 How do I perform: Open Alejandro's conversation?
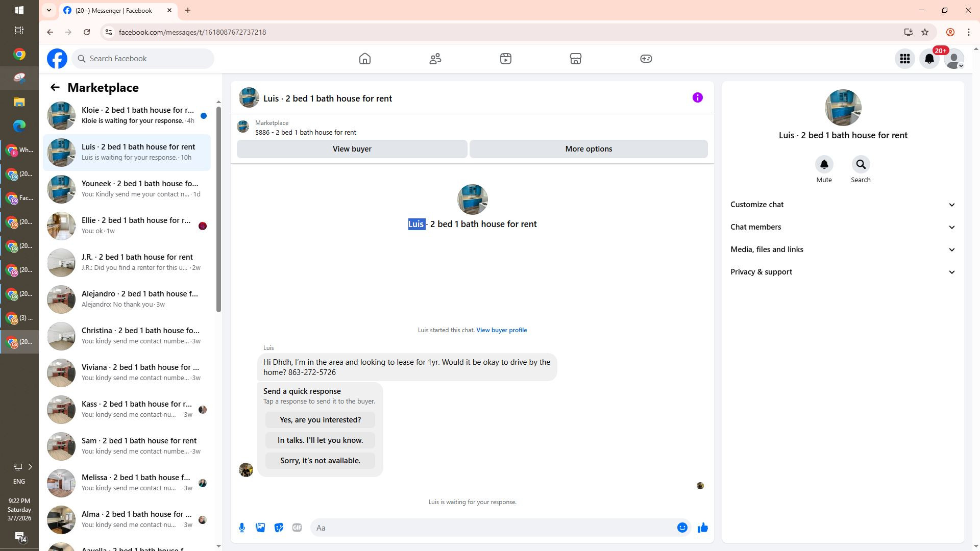coord(127,299)
